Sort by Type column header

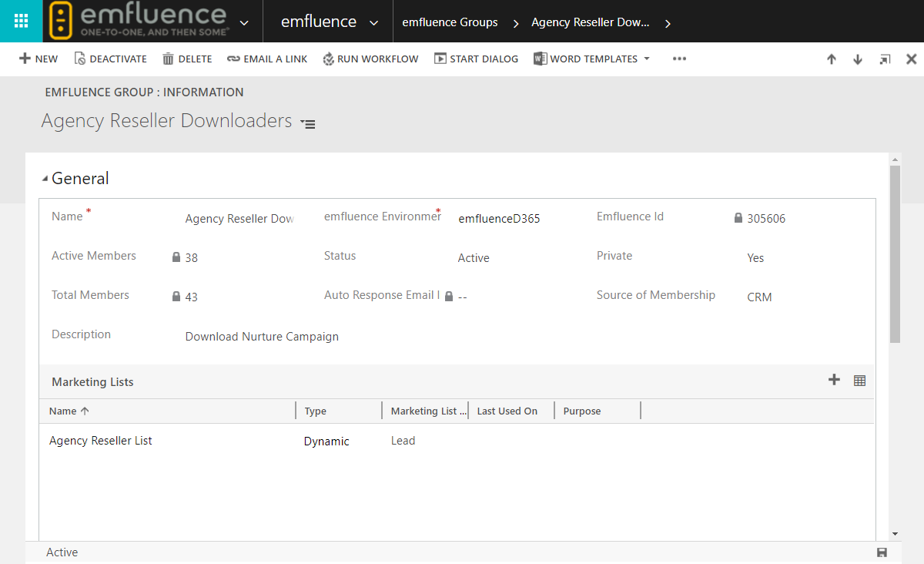316,411
